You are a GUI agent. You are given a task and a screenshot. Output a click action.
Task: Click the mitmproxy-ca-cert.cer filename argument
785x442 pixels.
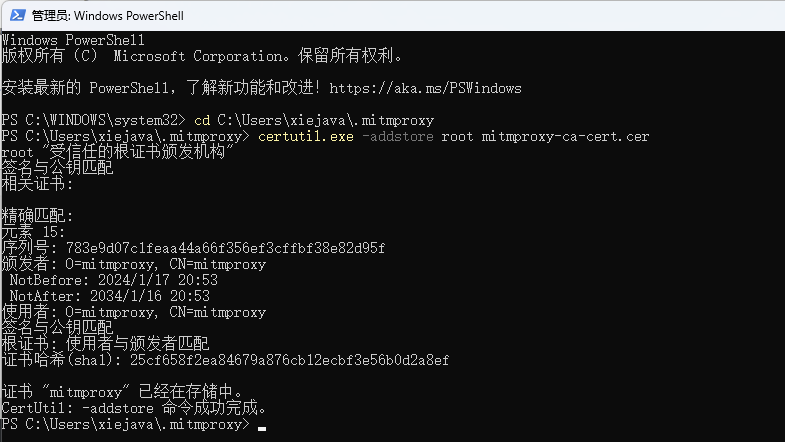564,136
